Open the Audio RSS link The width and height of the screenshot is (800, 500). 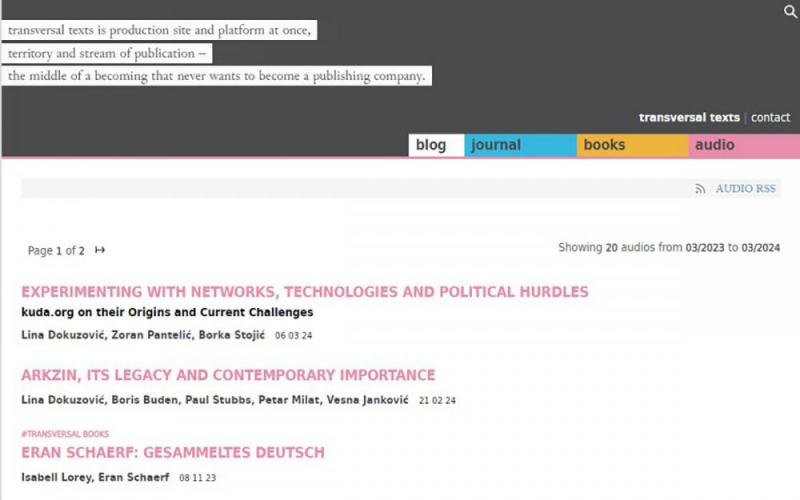pos(745,189)
